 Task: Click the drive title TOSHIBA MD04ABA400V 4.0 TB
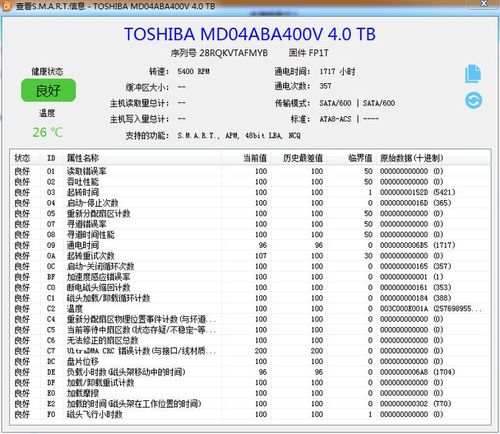(x=250, y=34)
